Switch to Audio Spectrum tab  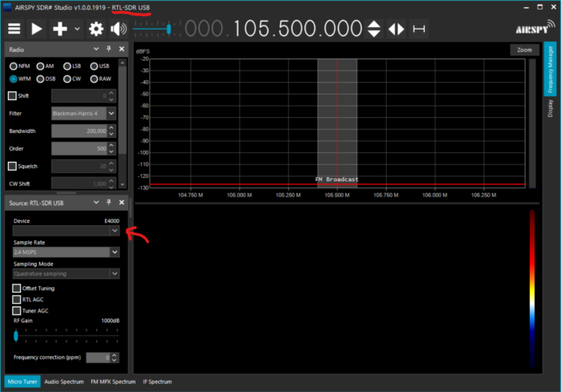tap(64, 382)
